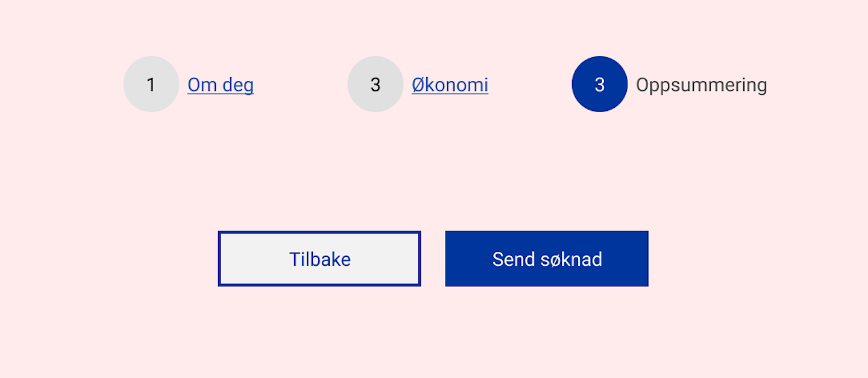Go back using the outlined Tilbake button
The image size is (868, 378).
pyautogui.click(x=319, y=259)
